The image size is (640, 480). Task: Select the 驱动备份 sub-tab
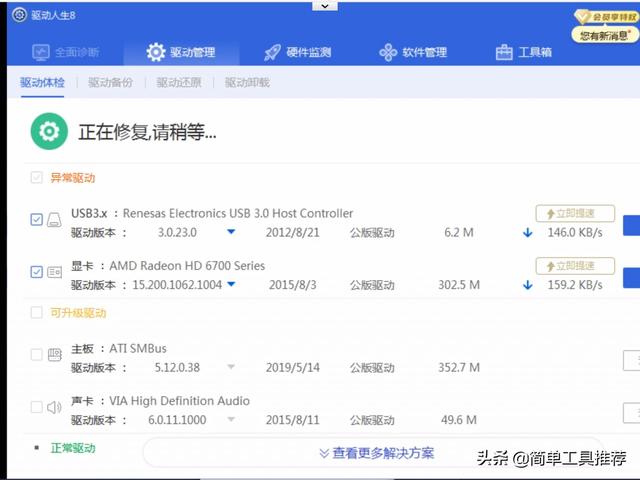[x=111, y=82]
